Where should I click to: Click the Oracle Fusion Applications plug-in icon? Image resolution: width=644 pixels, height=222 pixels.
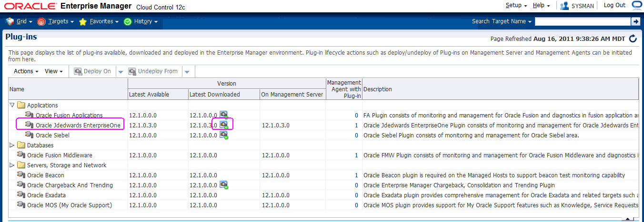(30, 115)
